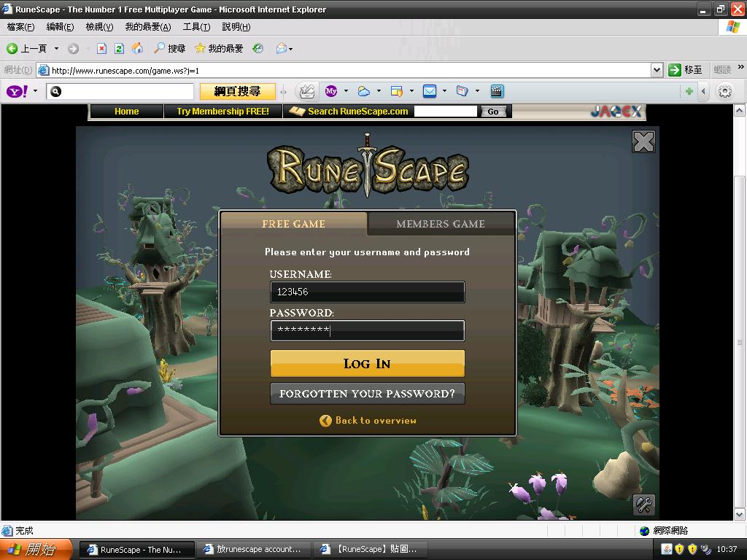Viewport: 747px width, 560px height.
Task: Open game settings wrench icon
Action: click(643, 504)
